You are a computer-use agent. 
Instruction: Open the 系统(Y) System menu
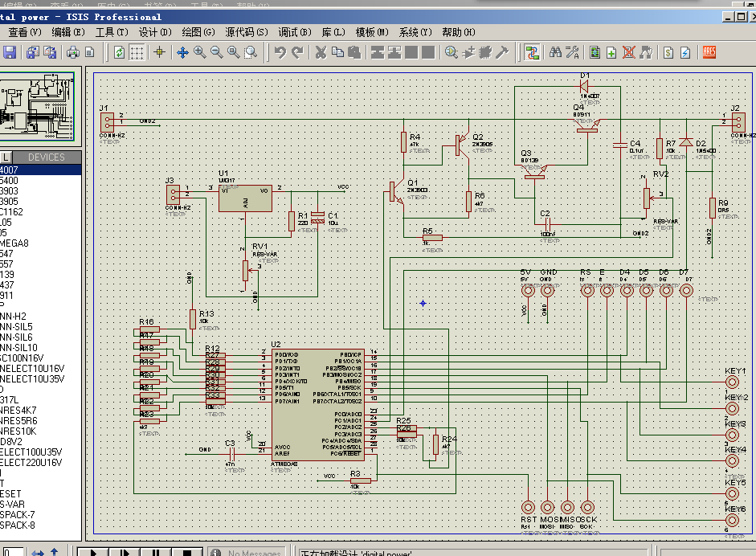[x=415, y=32]
